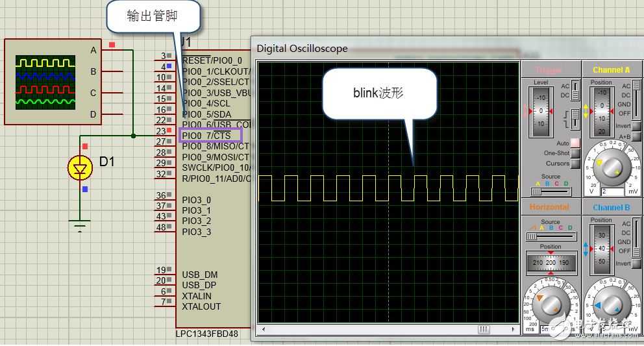Click the RESET/PIO0_0 pin label
The image size is (644, 346).
(x=212, y=60)
